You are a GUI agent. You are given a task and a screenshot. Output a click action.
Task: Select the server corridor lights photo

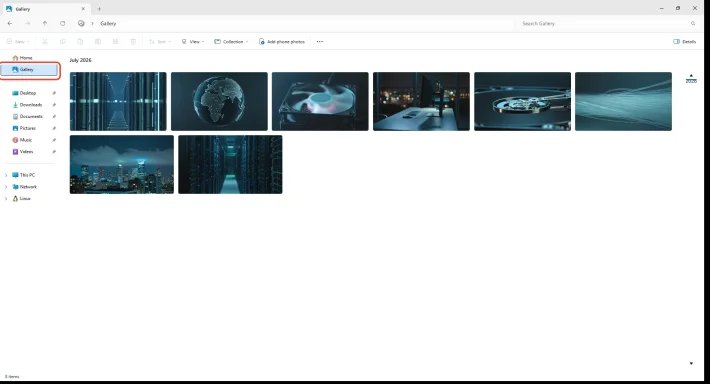[118, 101]
